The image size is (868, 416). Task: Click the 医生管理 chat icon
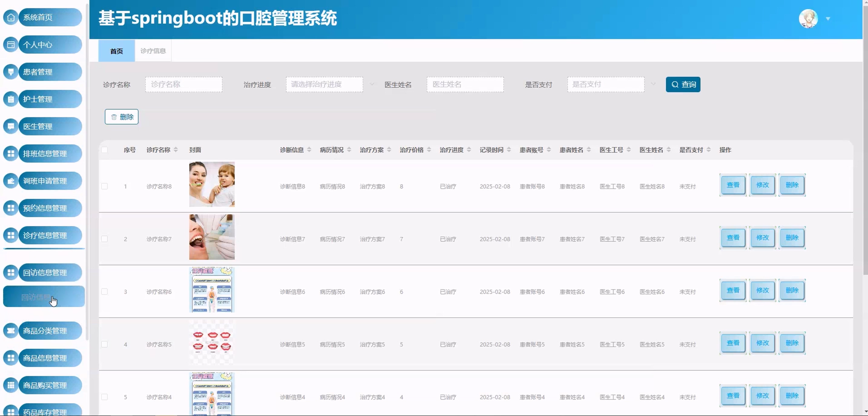click(x=11, y=127)
